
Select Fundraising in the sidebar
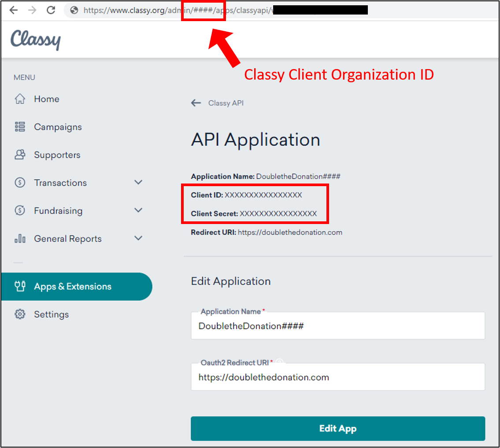58,211
